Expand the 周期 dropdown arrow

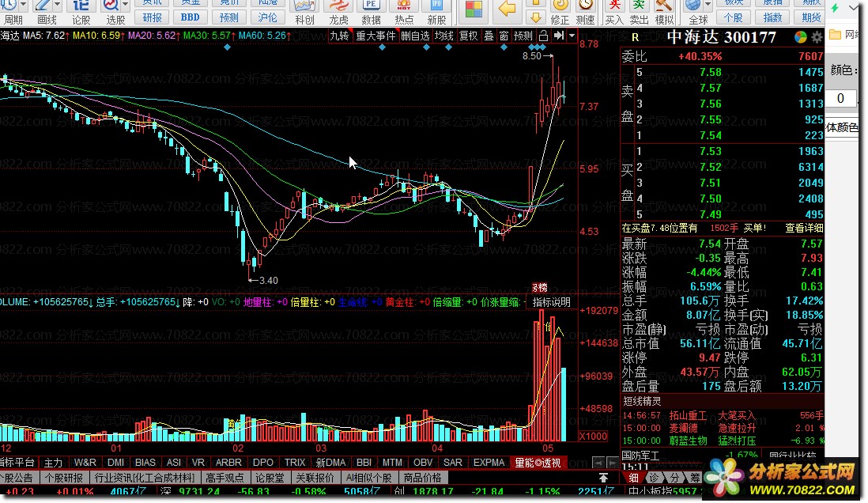[23, 5]
